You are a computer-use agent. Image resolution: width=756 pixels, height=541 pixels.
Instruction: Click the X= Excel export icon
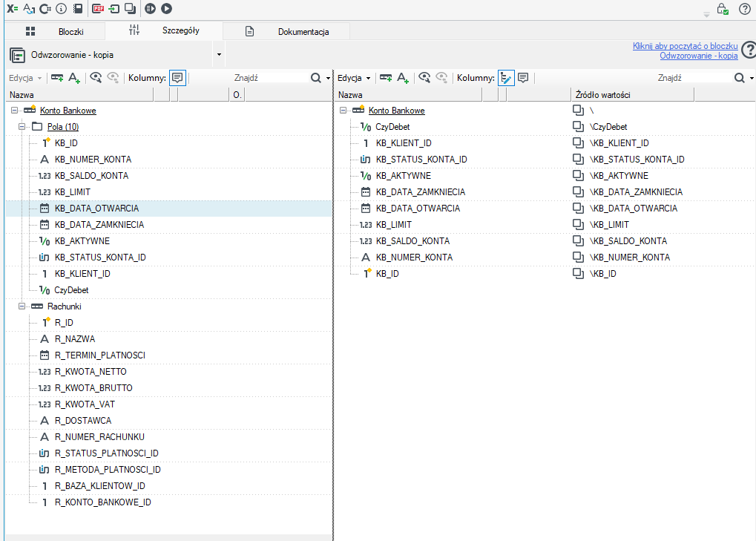(x=13, y=8)
